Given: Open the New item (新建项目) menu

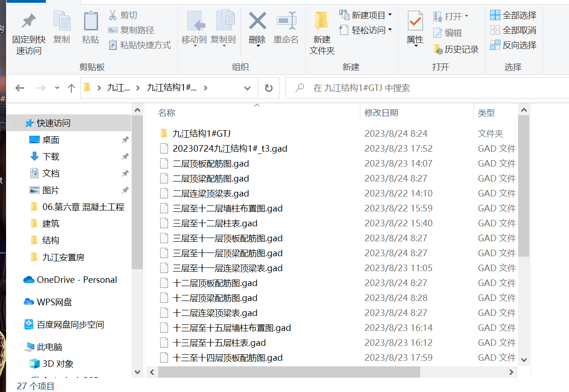Looking at the screenshot, I should coord(366,15).
